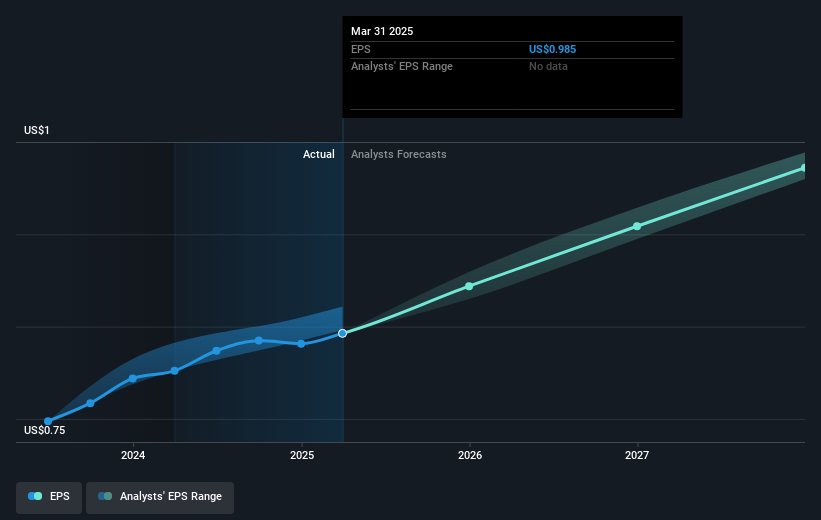Click the US$0.75 y-axis label
The width and height of the screenshot is (821, 520).
45,430
